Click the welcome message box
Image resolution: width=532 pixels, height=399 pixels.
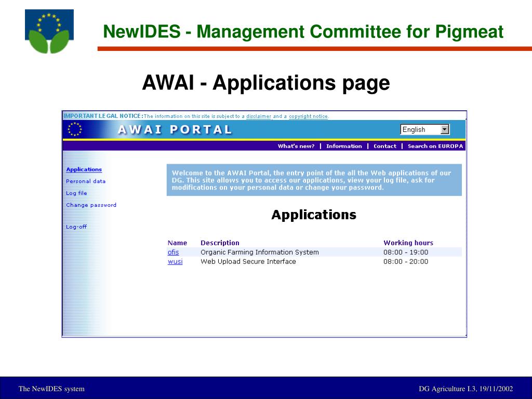tap(314, 180)
